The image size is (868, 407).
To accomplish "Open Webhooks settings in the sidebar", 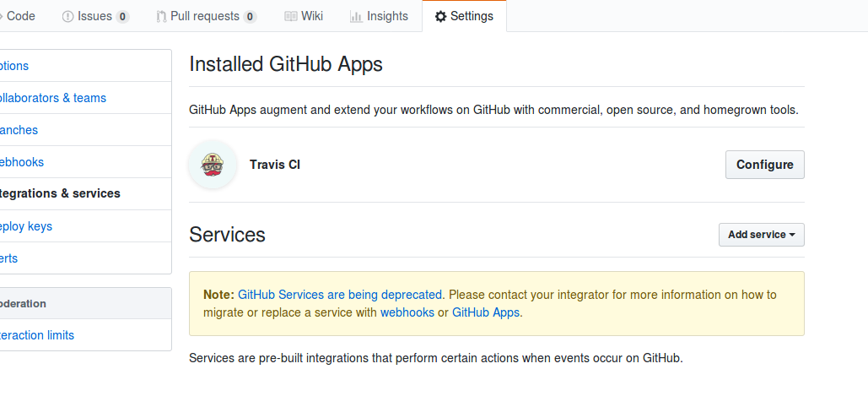I will pyautogui.click(x=84, y=162).
